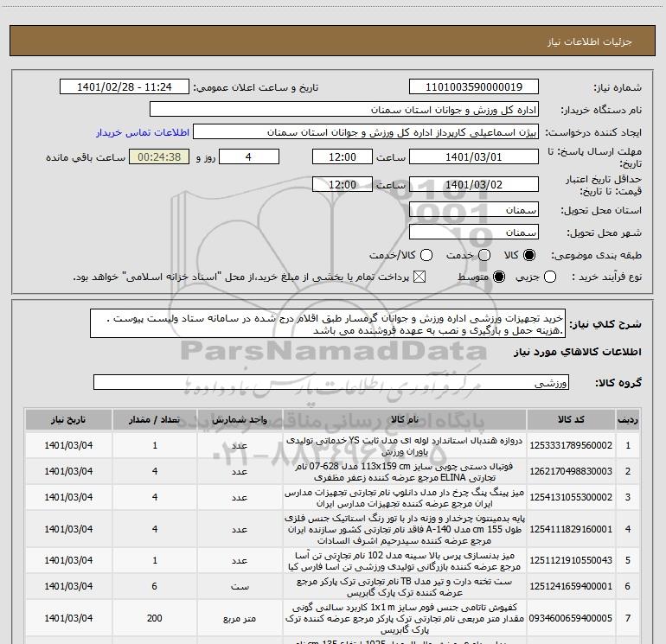666x644 pixels.
Task: Click product code 1262170498830003
Action: 571,471
